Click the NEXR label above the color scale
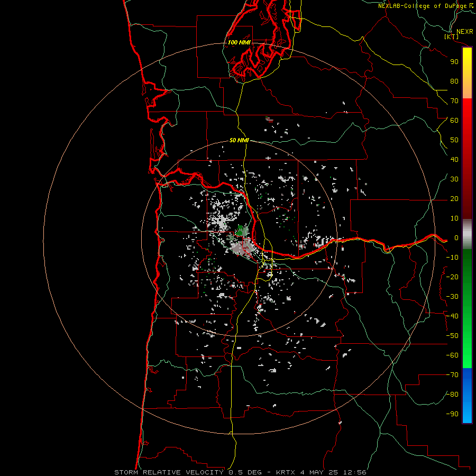Viewport: 476px width, 476px height. tap(465, 32)
